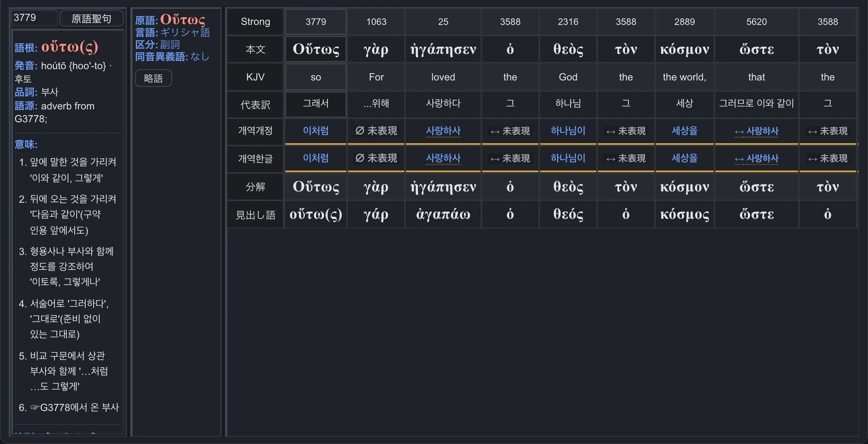The height and width of the screenshot is (444, 868).
Task: Click the 同音異義語 value なし
Action: (200, 56)
